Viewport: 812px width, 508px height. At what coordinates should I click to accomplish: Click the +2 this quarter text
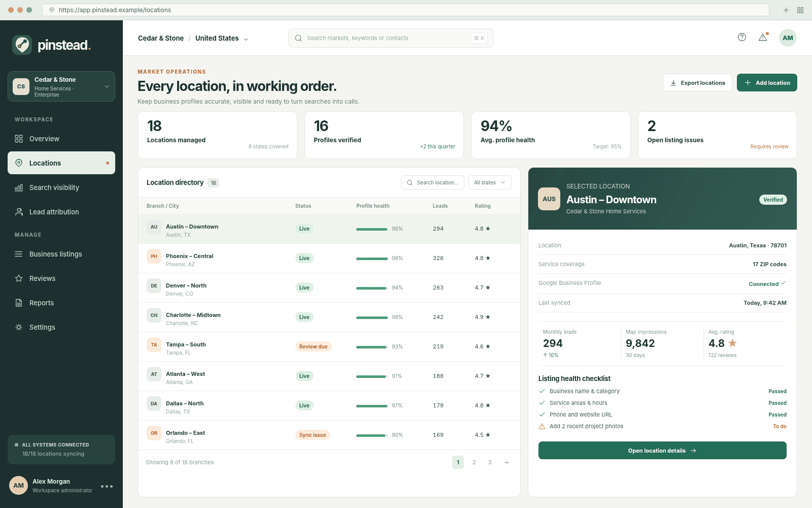pos(437,146)
